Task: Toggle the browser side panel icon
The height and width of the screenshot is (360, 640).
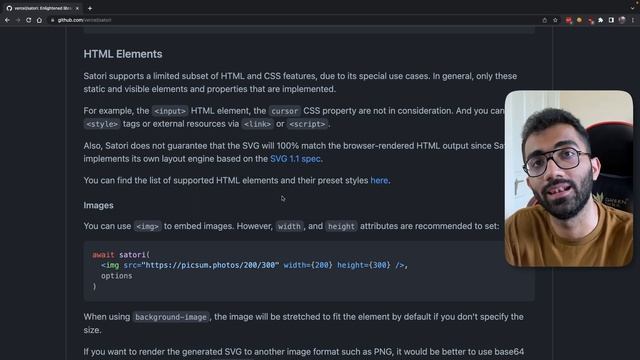Action: tap(611, 20)
